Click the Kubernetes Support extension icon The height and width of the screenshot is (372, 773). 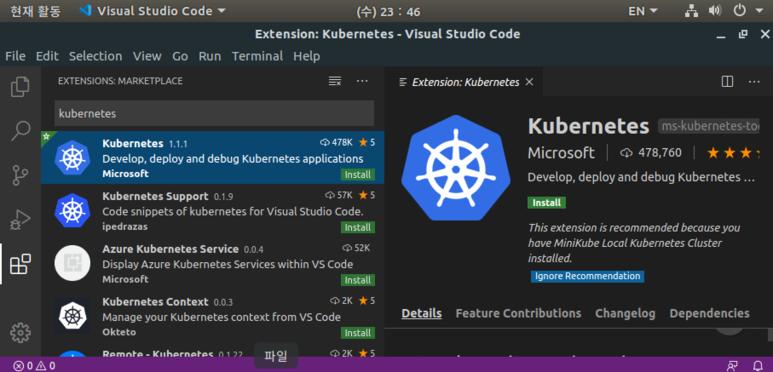point(72,210)
